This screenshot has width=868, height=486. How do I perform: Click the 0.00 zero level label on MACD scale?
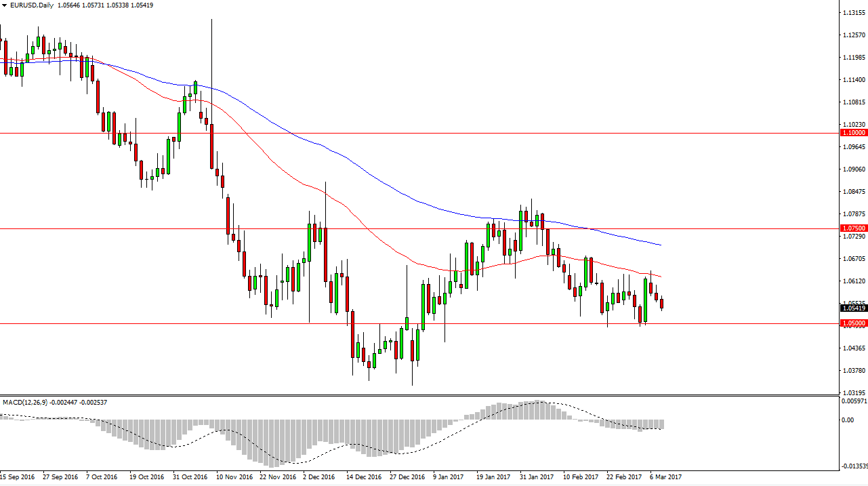pos(848,420)
